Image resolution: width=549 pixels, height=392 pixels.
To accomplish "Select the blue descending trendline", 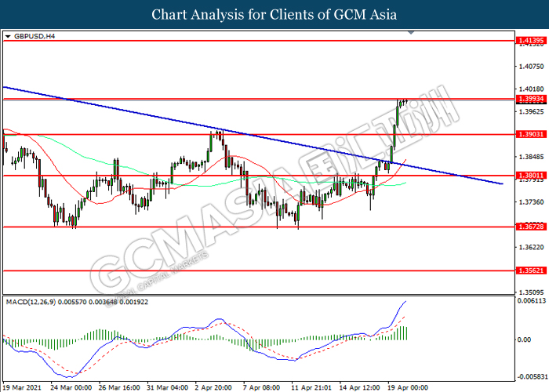I will [x=253, y=135].
